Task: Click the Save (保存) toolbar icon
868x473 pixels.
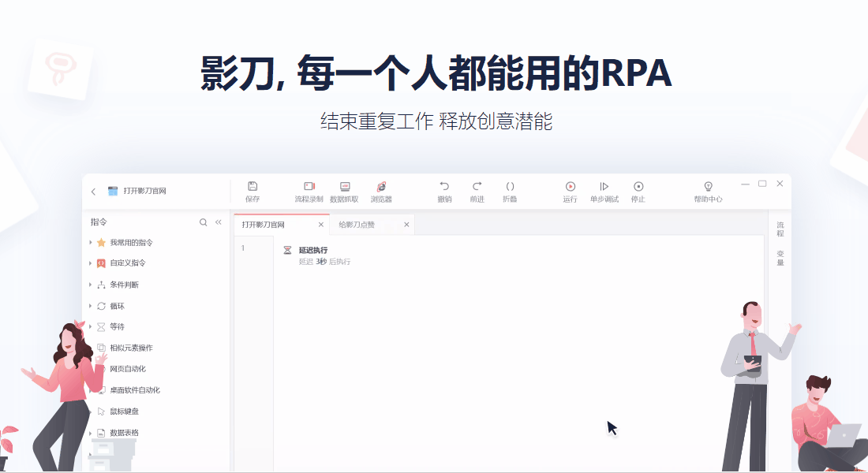Action: click(x=253, y=186)
